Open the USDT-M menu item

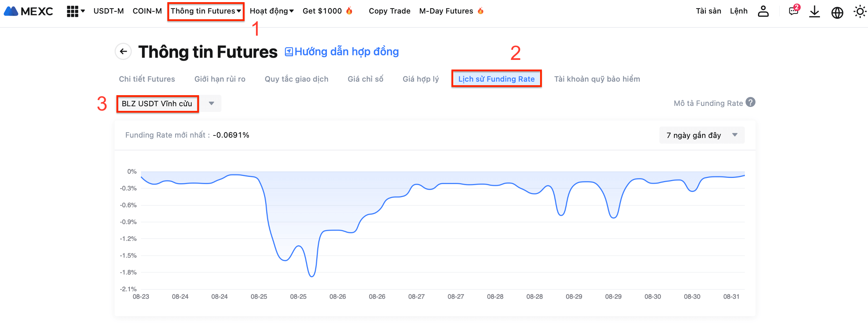point(109,11)
